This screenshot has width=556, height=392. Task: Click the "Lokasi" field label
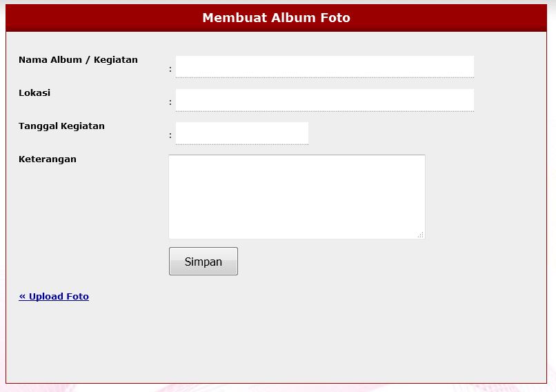pos(34,93)
